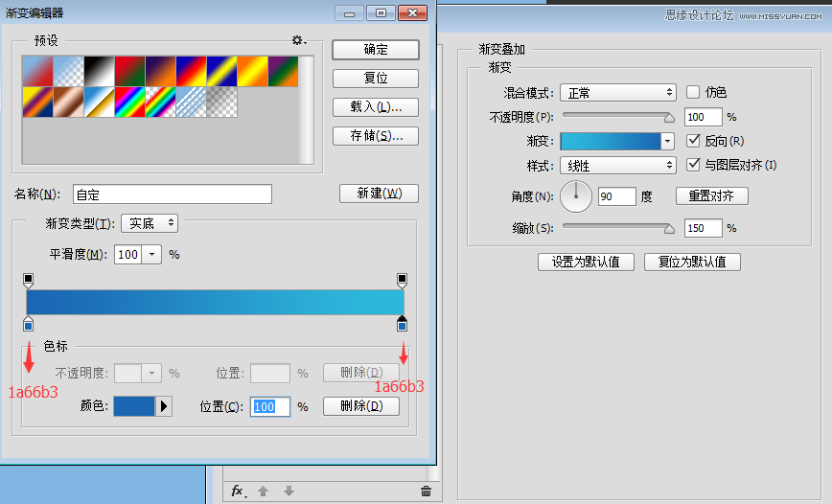This screenshot has height=504, width=832.
Task: Click the fx layer effects icon
Action: coord(238,491)
